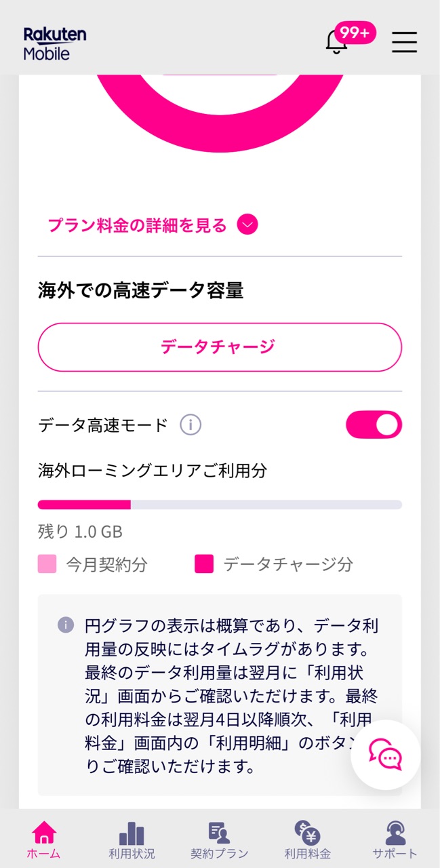Tap the 契約プラン document icon
This screenshot has width=440, height=868.
[x=219, y=833]
